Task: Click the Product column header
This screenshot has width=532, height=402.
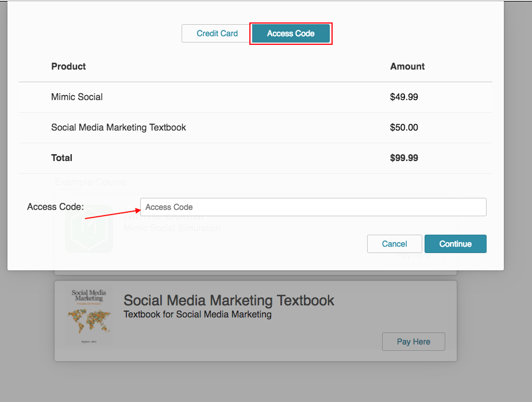Action: coord(68,67)
